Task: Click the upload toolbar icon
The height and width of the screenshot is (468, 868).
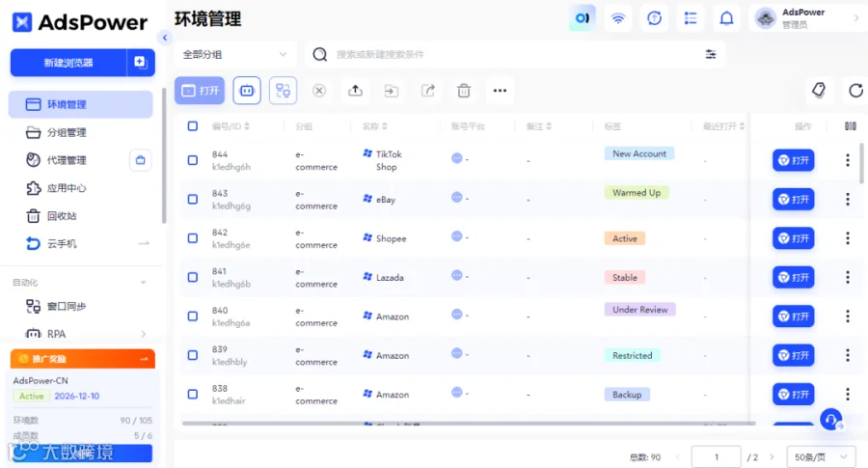Action: click(x=355, y=91)
